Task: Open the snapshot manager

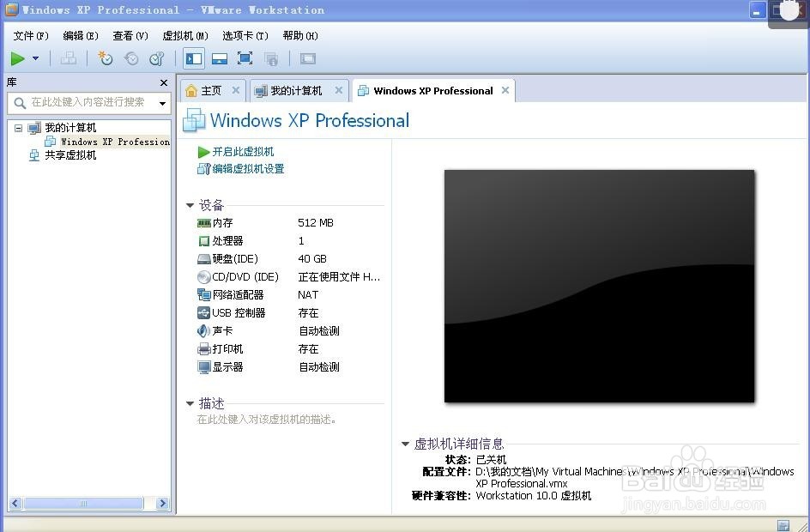Action: click(x=156, y=58)
